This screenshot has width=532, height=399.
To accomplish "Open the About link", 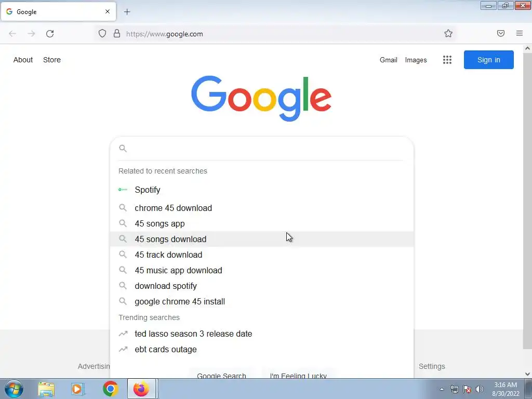I will pos(23,60).
